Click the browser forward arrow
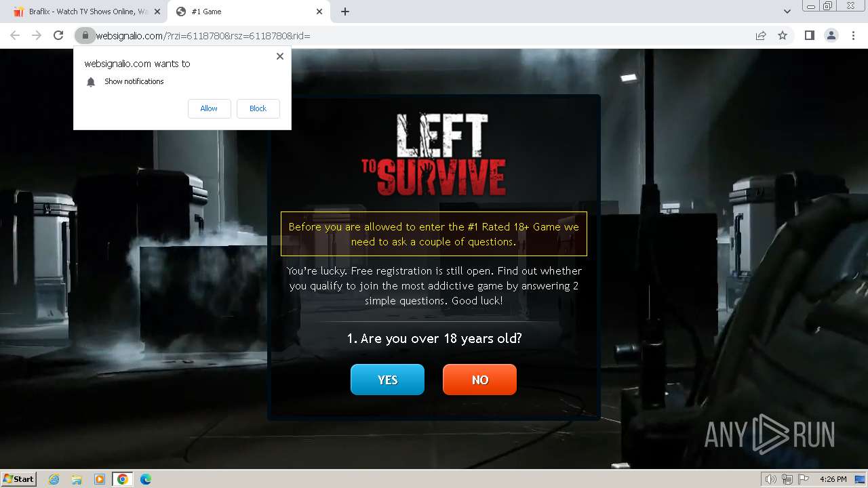 point(37,35)
